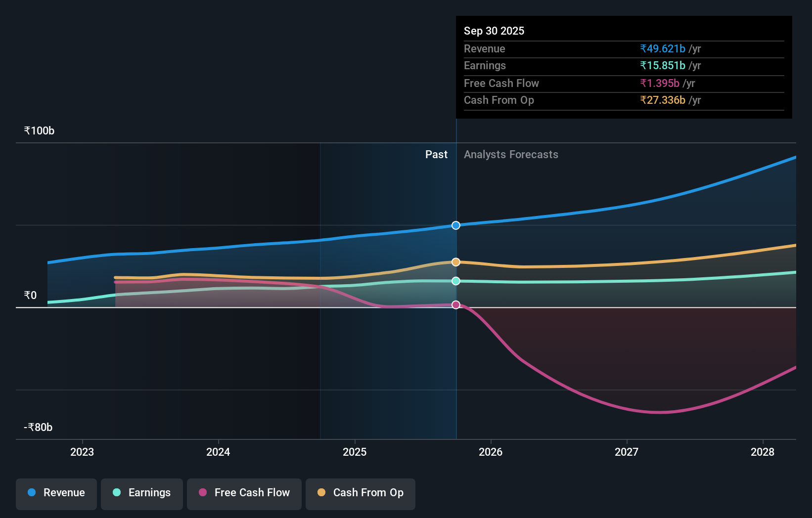
Task: Click the Earnings legend dot icon
Action: coord(116,492)
